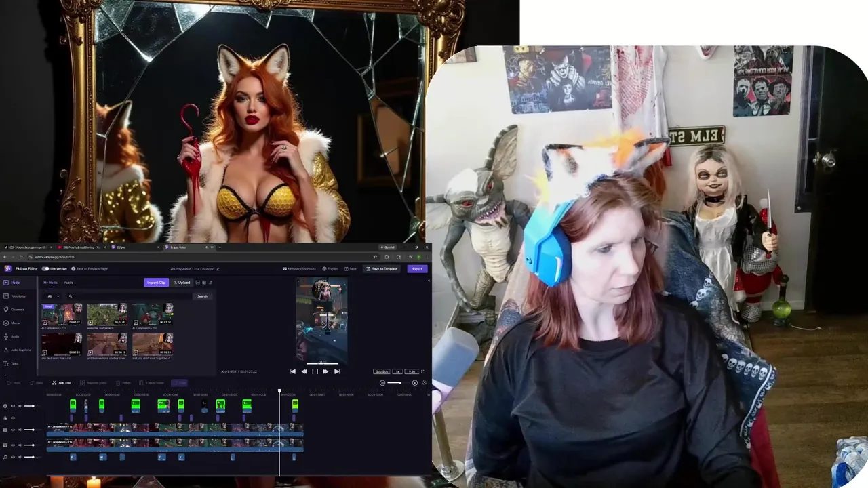Select the awesome_marketplace media thumbnail
Viewport: 868px width, 488px height.
point(107,316)
